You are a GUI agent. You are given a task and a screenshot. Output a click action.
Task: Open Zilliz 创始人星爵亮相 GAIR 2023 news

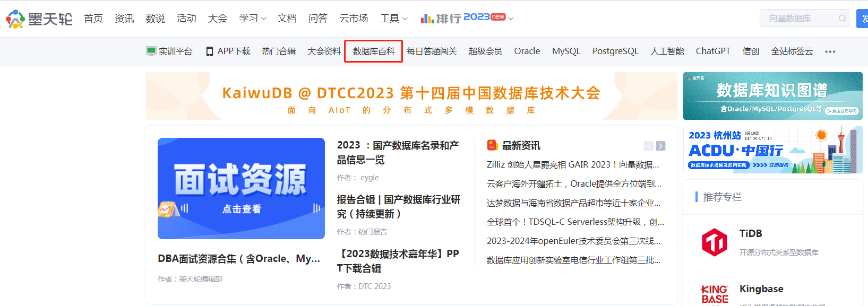tap(573, 165)
